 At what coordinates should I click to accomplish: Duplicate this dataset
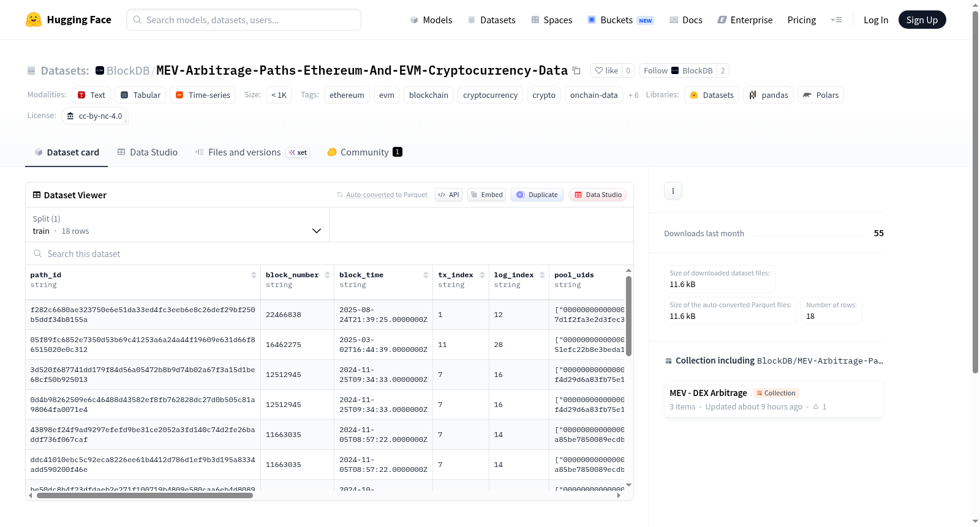pos(537,195)
